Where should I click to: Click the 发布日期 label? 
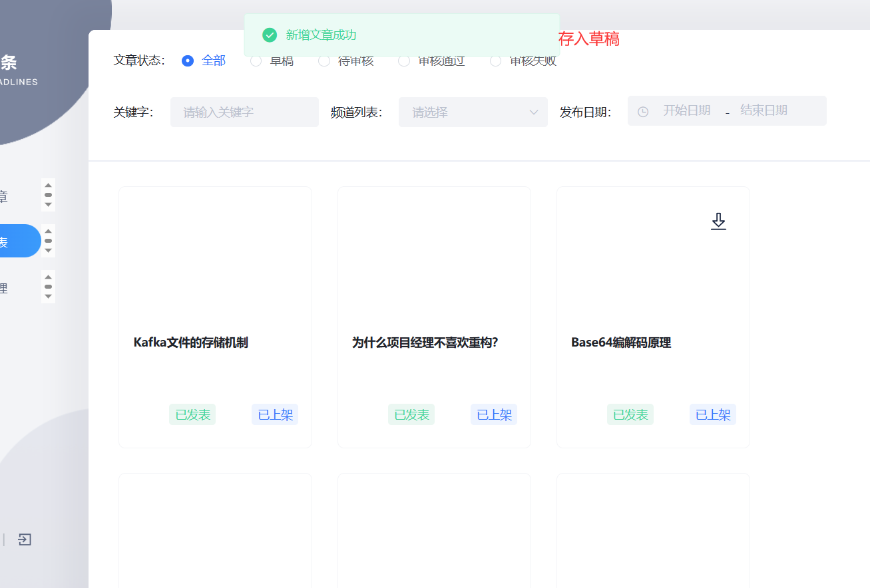(585, 112)
